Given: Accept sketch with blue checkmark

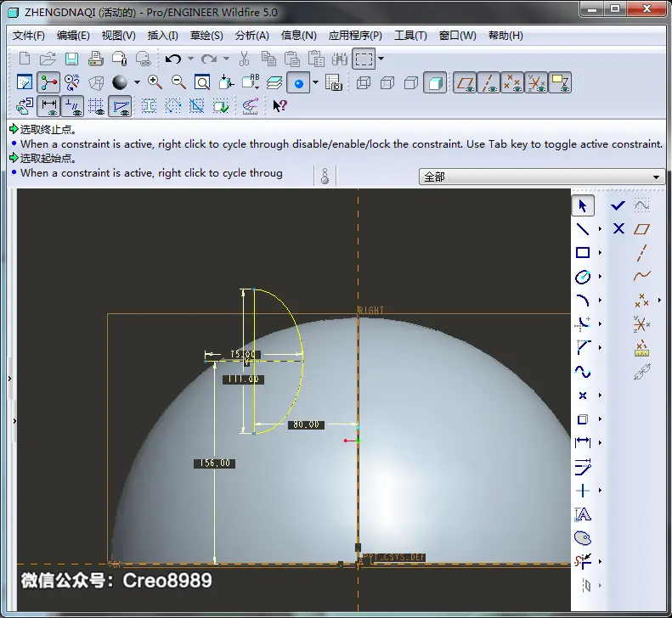Looking at the screenshot, I should tap(618, 205).
